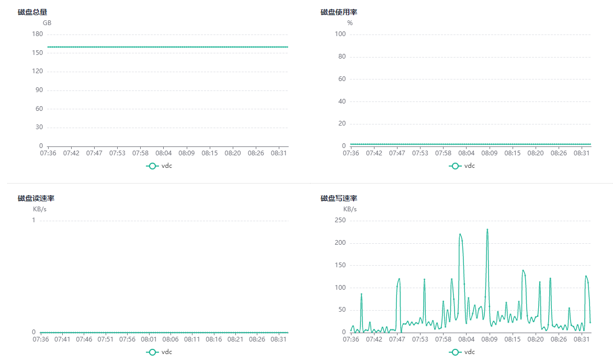Click the 08:01 time label in 磁盘读速率
The image size is (613, 364).
pos(149,339)
